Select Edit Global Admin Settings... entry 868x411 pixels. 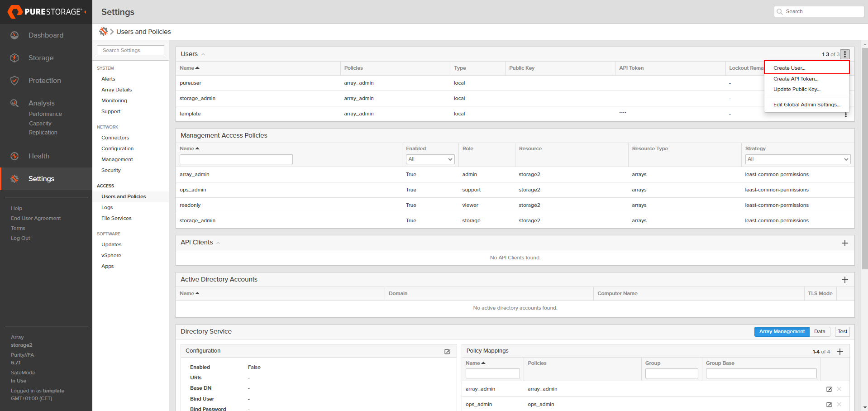point(806,105)
